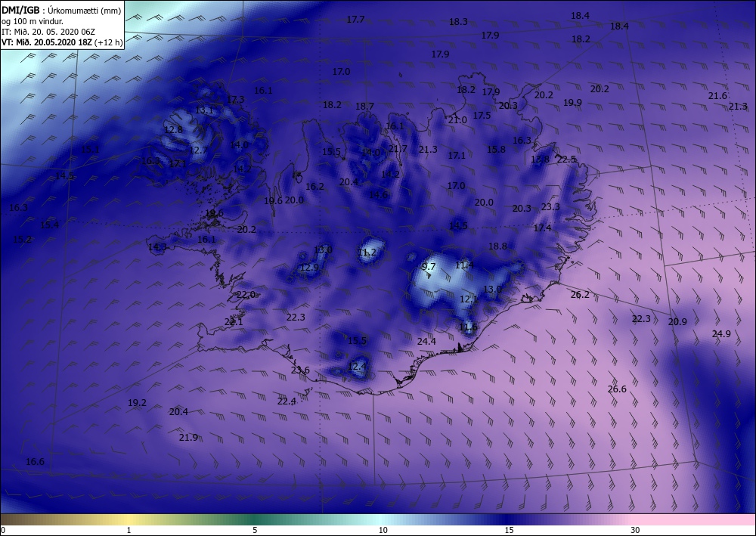Viewport: 756px width, 536px height.
Task: Click the 22.4 value over the sea
Action: 287,401
